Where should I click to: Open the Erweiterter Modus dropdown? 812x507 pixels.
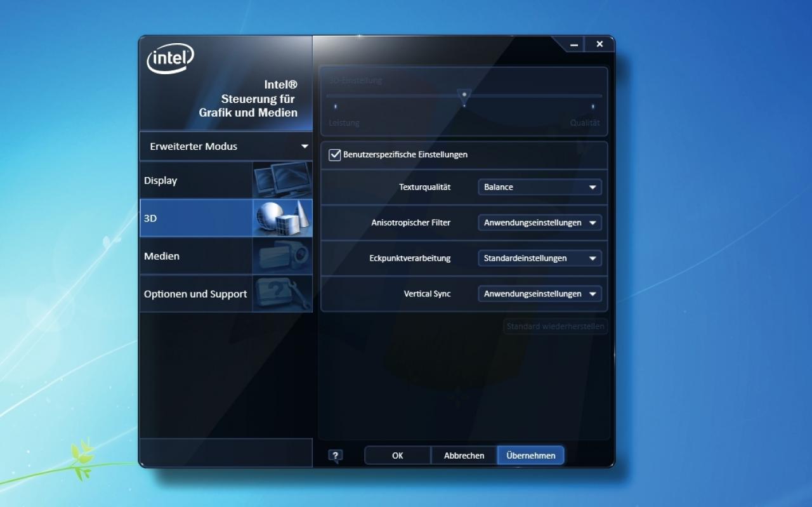226,146
